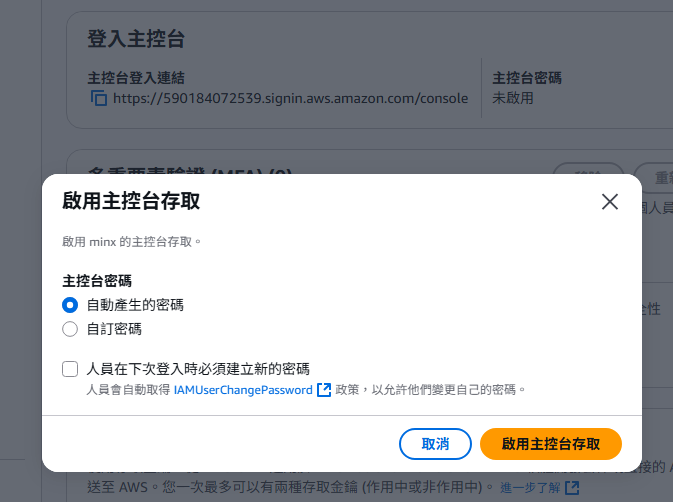Click the 登入主控台 section heading

(x=136, y=39)
